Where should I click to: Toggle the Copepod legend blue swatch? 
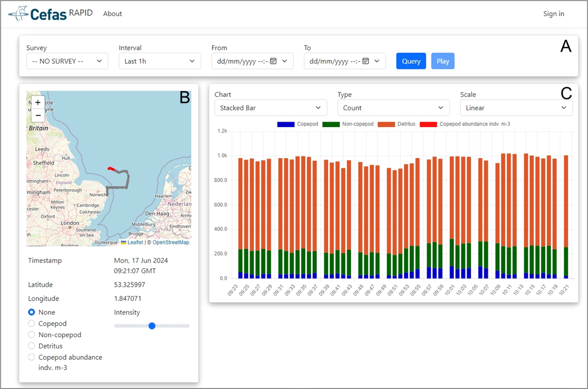(x=286, y=124)
